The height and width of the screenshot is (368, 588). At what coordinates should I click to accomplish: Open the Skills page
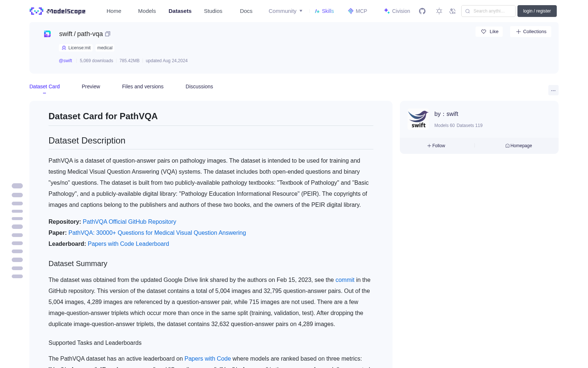coord(324,11)
